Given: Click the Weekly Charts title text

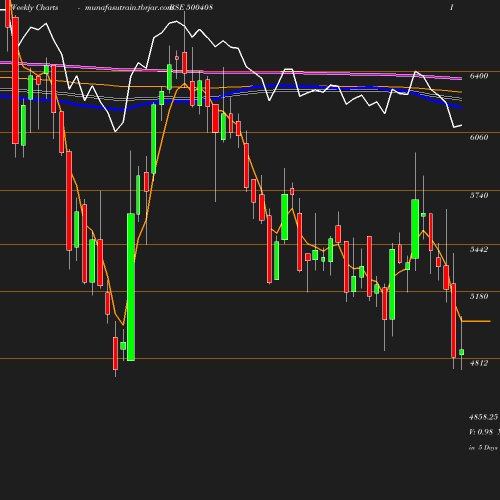Looking at the screenshot, I should tap(34, 7).
